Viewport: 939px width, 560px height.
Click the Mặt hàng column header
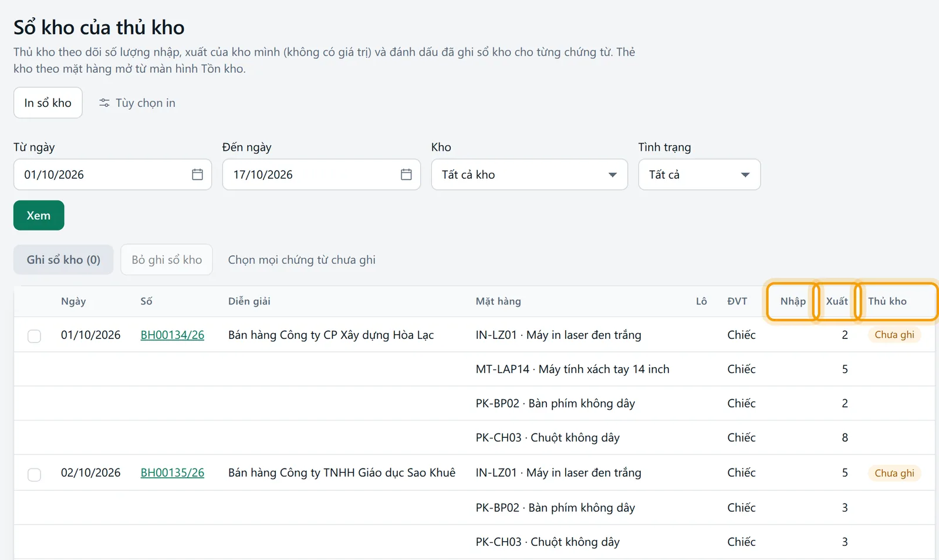498,301
